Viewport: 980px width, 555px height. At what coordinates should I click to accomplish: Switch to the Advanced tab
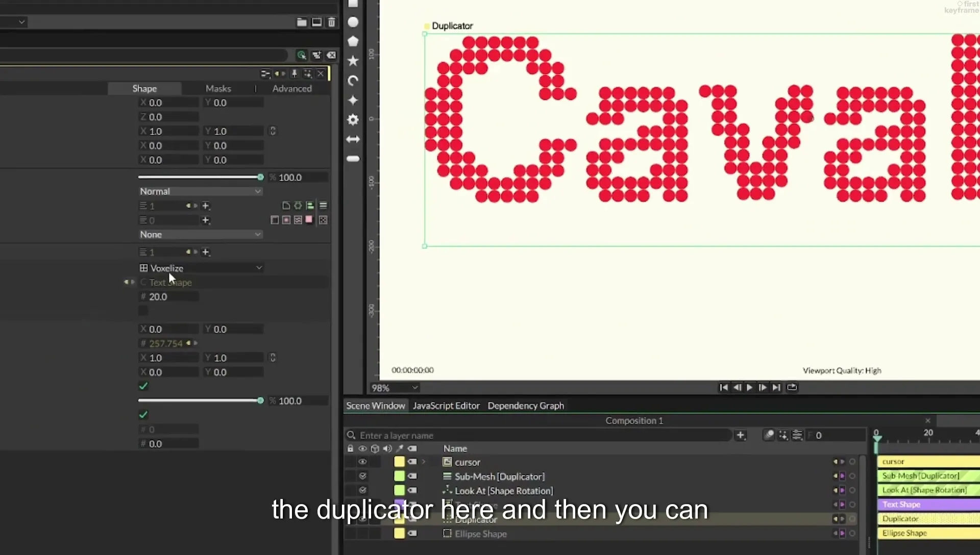tap(292, 88)
